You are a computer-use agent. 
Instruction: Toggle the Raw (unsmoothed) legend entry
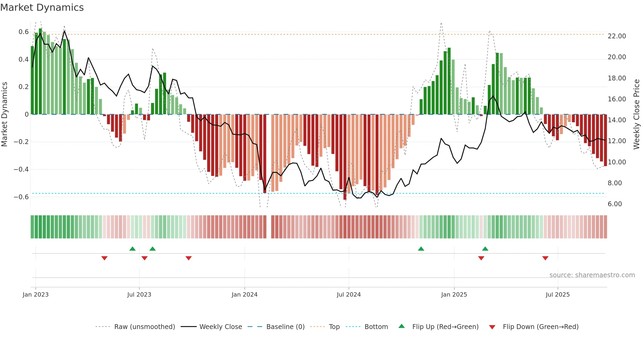pos(135,327)
